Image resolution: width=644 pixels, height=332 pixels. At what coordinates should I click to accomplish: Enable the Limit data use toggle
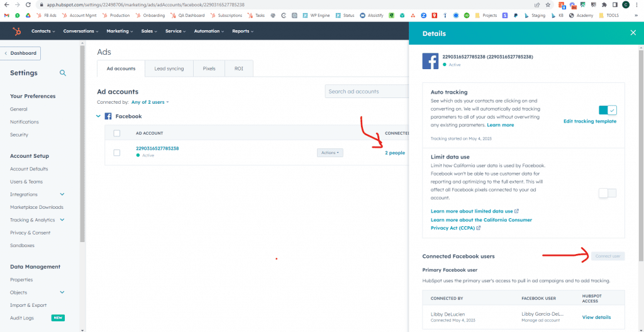pyautogui.click(x=608, y=193)
